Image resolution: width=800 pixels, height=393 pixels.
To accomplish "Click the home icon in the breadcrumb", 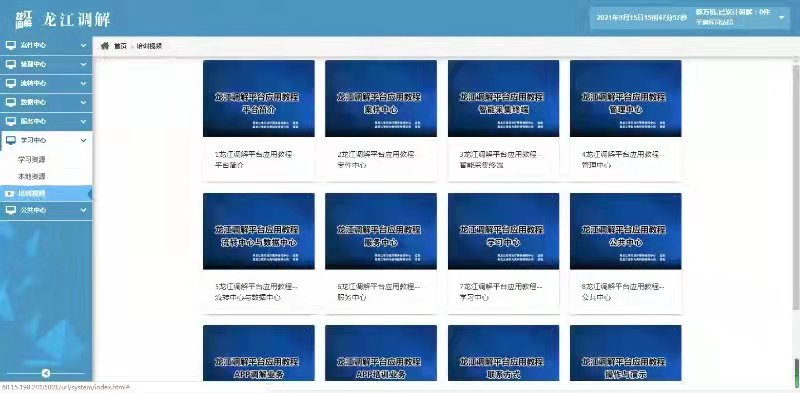I will (x=105, y=46).
